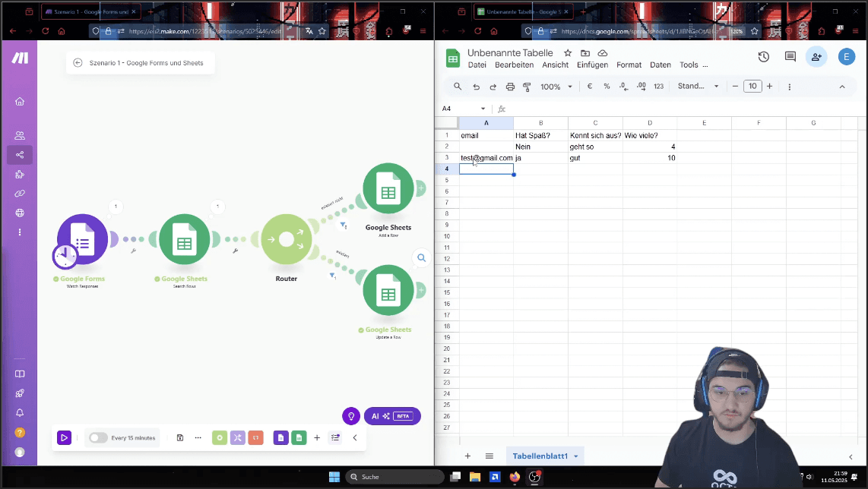Open the three-dot menu in the Make toolbar
This screenshot has height=489, width=868.
[198, 437]
